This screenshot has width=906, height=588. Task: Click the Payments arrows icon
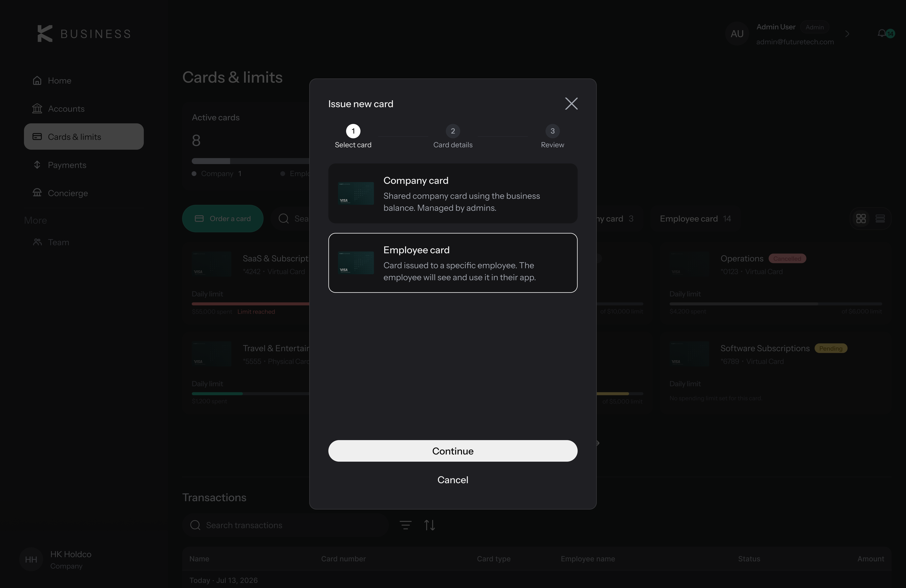point(37,165)
